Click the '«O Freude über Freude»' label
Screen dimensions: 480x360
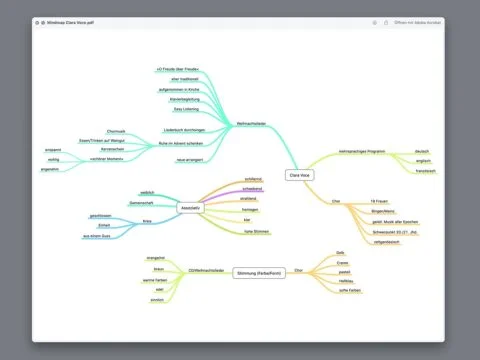[178, 69]
